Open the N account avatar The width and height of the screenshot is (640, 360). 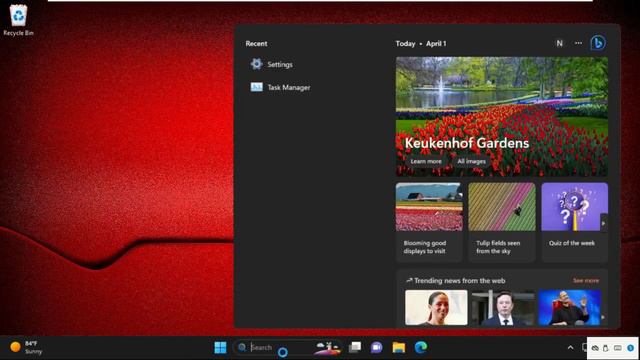[560, 43]
